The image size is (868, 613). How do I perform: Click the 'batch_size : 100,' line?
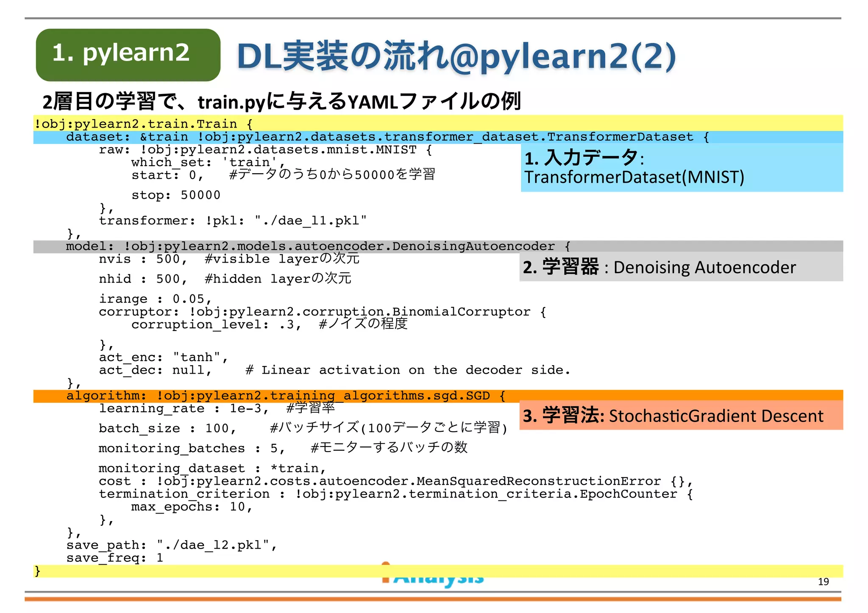pyautogui.click(x=303, y=428)
